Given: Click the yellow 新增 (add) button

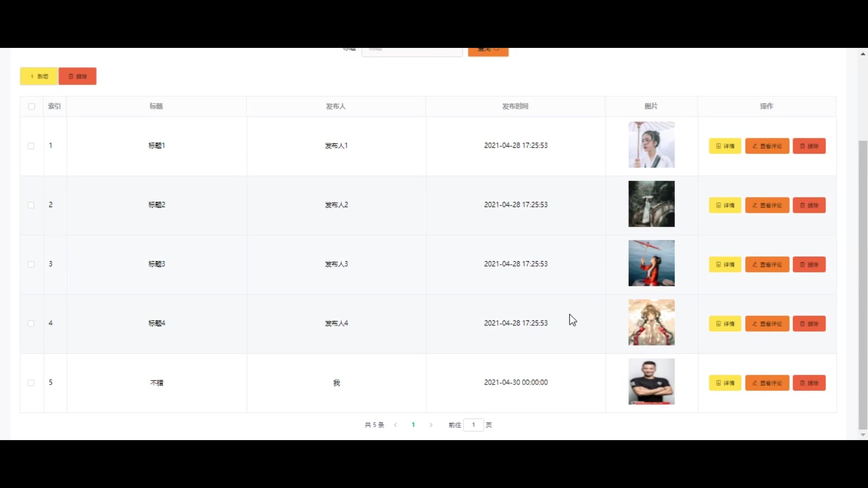Looking at the screenshot, I should pos(39,76).
